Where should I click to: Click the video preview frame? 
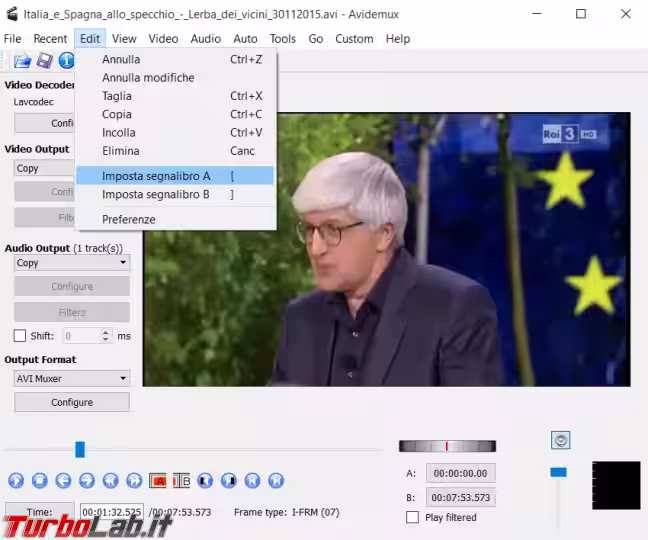click(x=386, y=249)
